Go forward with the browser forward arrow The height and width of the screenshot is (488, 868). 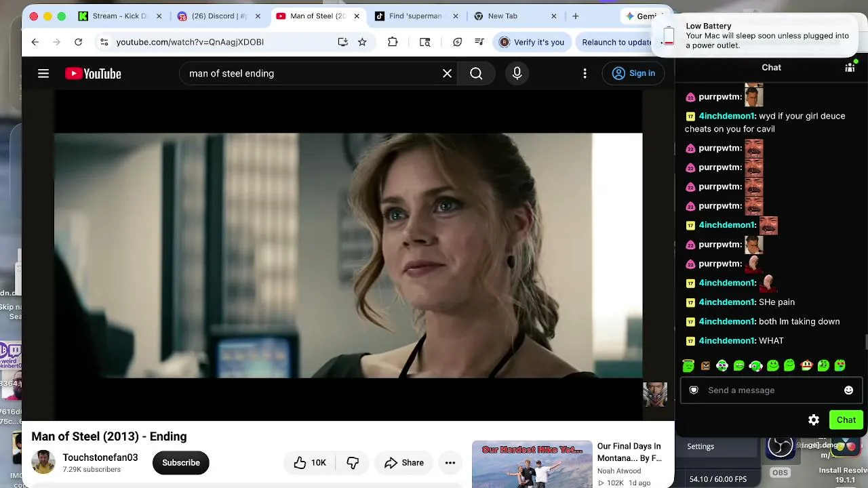(x=57, y=42)
